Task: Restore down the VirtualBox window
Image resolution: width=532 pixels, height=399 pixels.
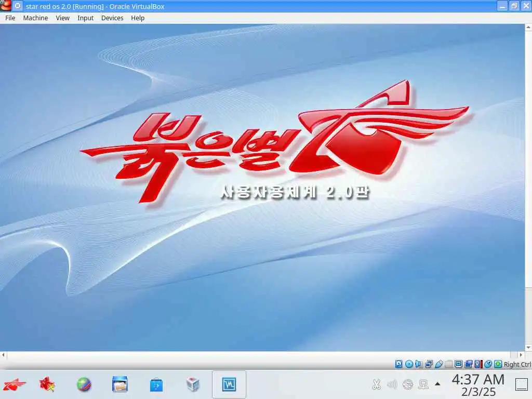Action: tap(514, 6)
